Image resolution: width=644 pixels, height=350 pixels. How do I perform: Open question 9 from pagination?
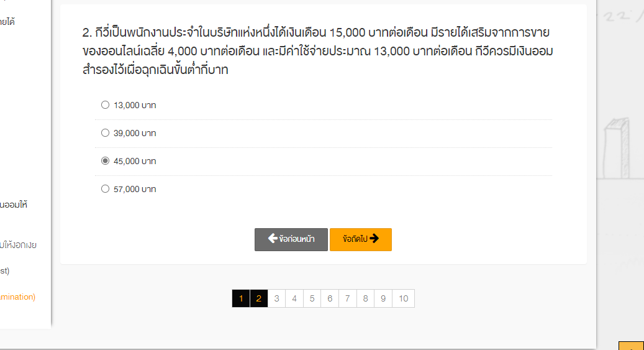click(383, 298)
